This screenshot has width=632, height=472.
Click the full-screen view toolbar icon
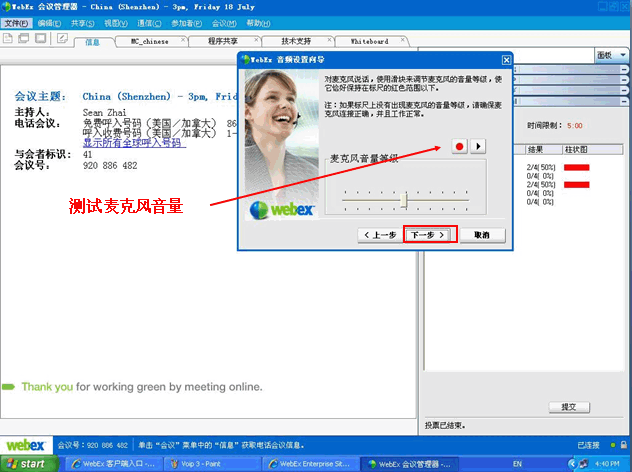41,39
